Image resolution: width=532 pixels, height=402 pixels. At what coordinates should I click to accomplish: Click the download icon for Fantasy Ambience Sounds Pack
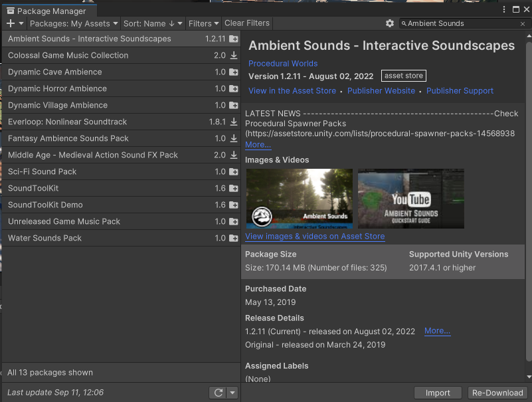[x=234, y=138]
